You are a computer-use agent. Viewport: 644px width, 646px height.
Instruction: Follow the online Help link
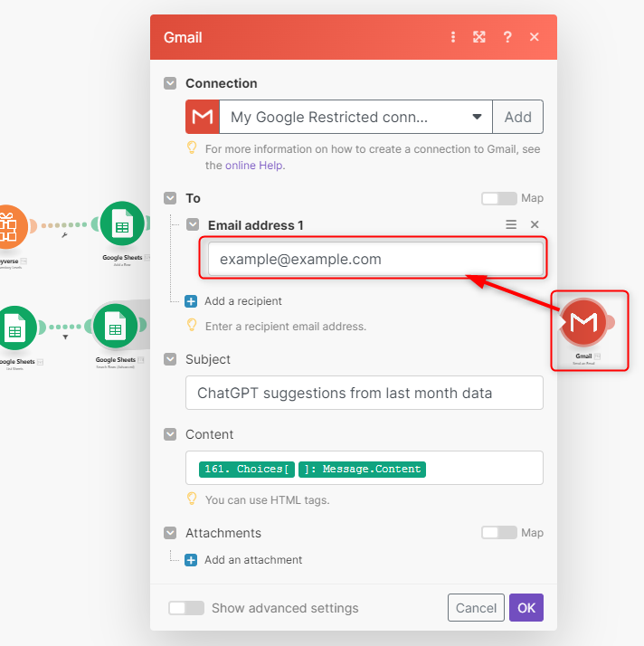253,166
